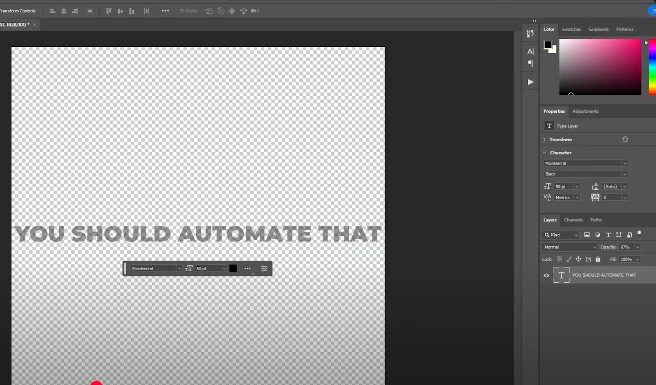
Task: Open Fill slider dropdown arrow
Action: [638, 259]
